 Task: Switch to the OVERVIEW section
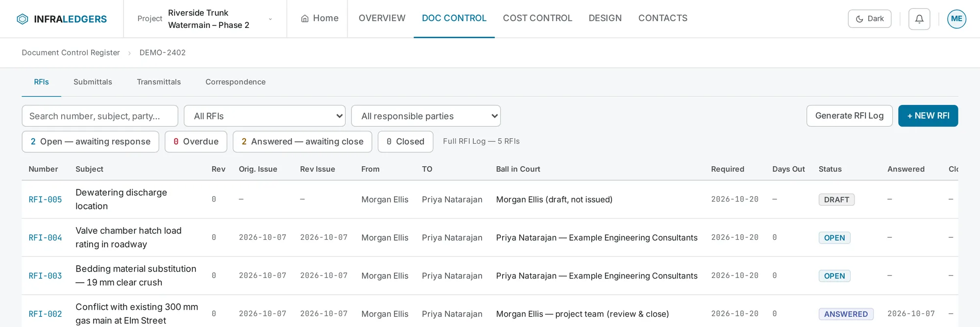(x=382, y=19)
